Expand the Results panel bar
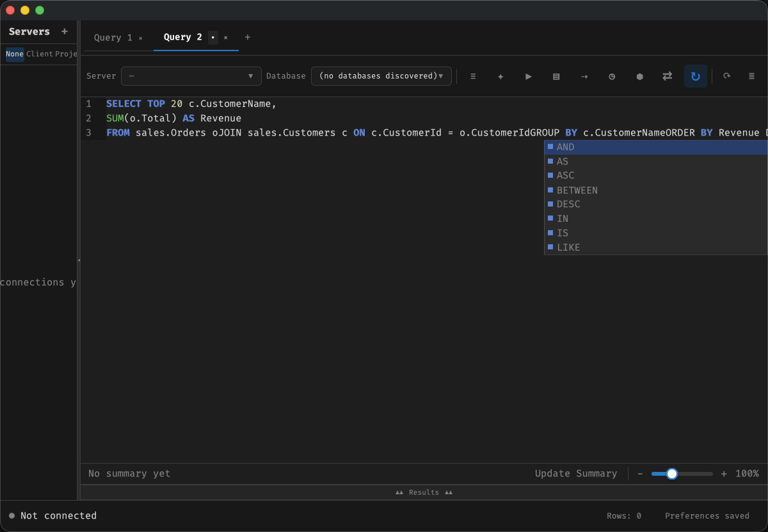Screen dimensions: 768x532 pos(424,492)
